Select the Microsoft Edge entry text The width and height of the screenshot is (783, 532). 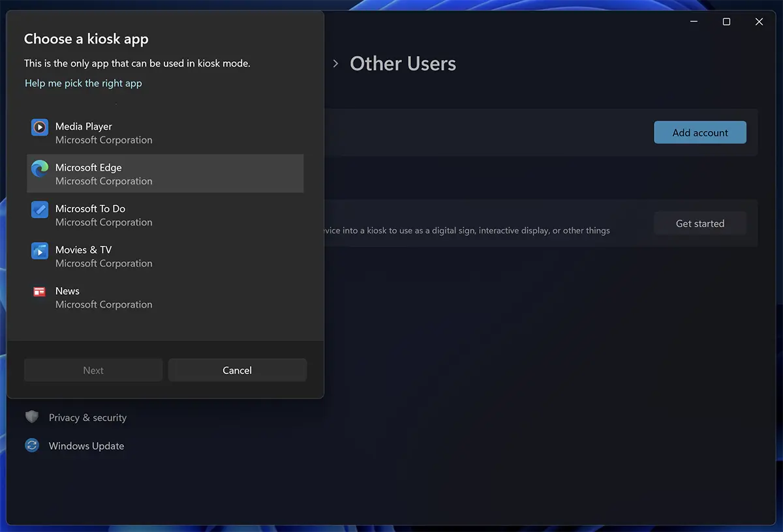tap(89, 168)
